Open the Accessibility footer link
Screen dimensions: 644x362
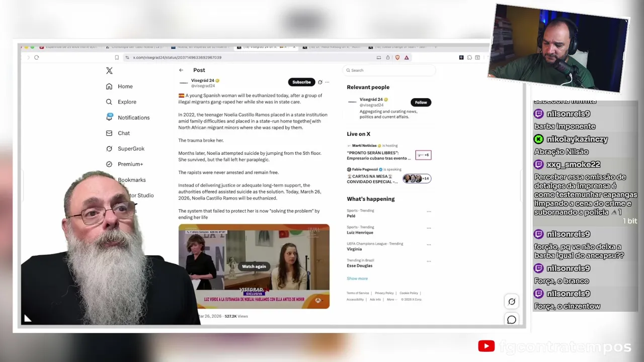click(x=355, y=300)
